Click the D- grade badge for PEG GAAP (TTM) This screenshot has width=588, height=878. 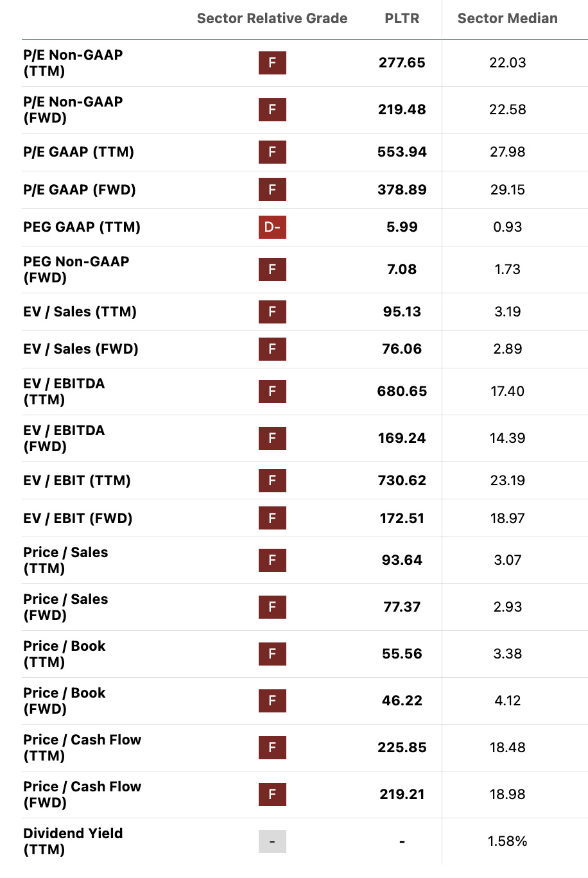[x=272, y=227]
